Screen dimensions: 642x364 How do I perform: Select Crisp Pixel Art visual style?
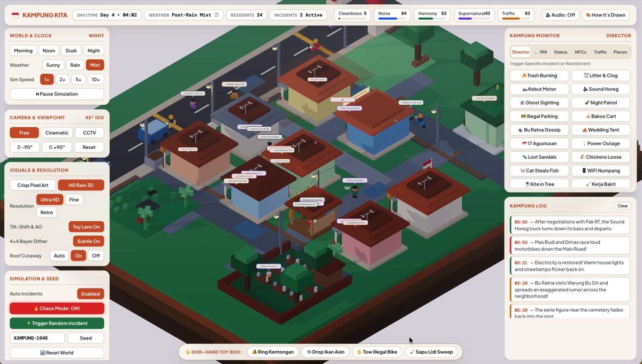pyautogui.click(x=32, y=185)
